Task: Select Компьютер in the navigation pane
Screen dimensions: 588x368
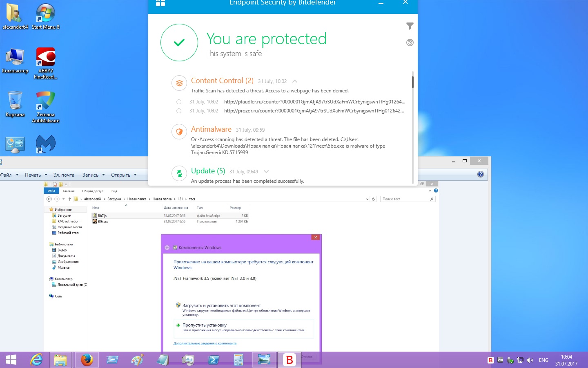Action: [x=63, y=279]
